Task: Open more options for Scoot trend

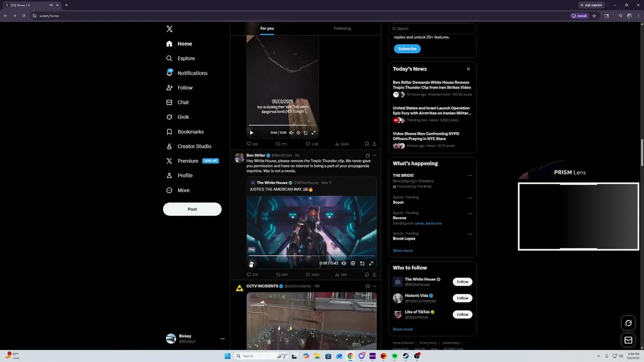Action: [x=470, y=198]
